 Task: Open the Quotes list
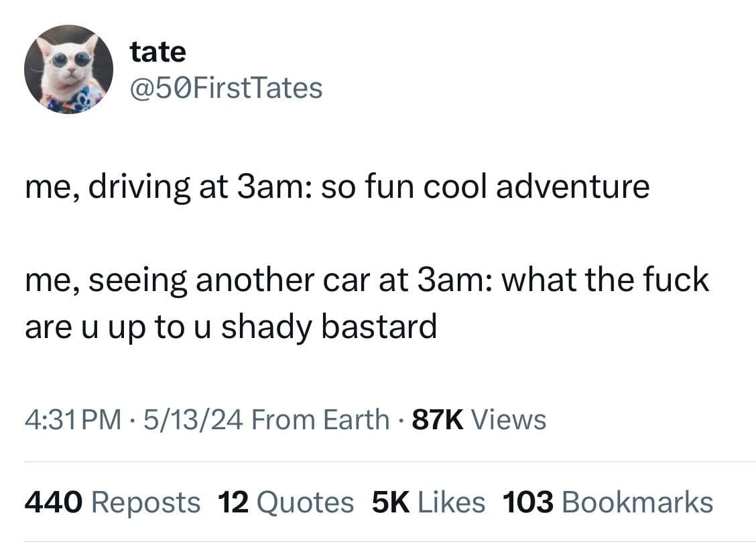(x=304, y=502)
